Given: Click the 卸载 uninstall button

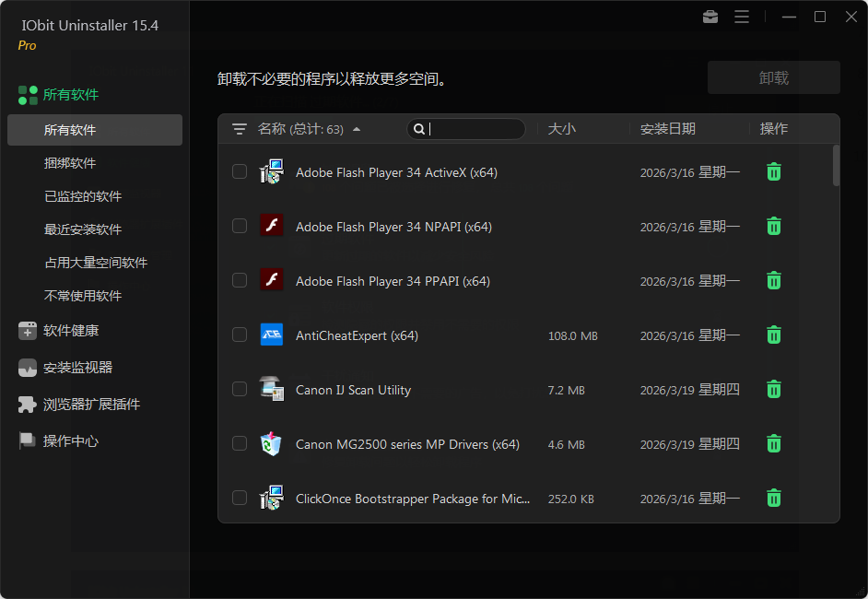Looking at the screenshot, I should (x=773, y=77).
